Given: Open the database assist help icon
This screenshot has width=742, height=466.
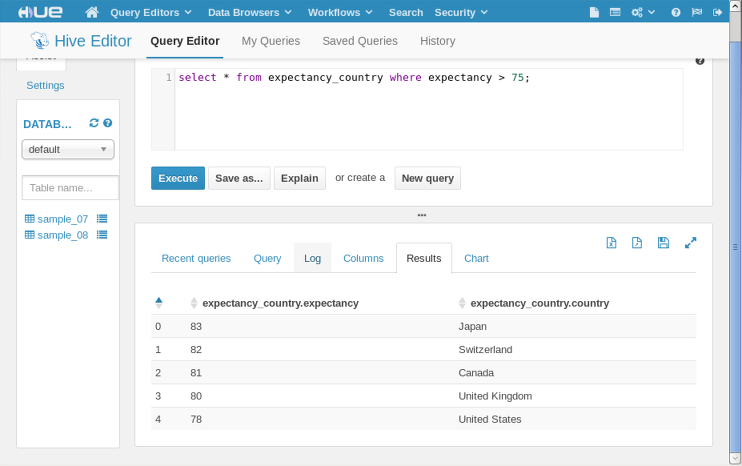Looking at the screenshot, I should click(108, 123).
